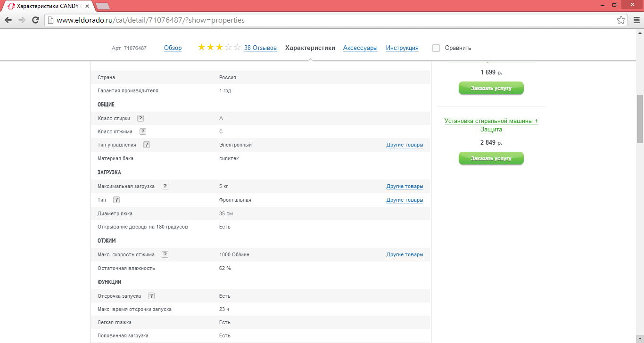Bookmark page with star icon

pyautogui.click(x=621, y=20)
